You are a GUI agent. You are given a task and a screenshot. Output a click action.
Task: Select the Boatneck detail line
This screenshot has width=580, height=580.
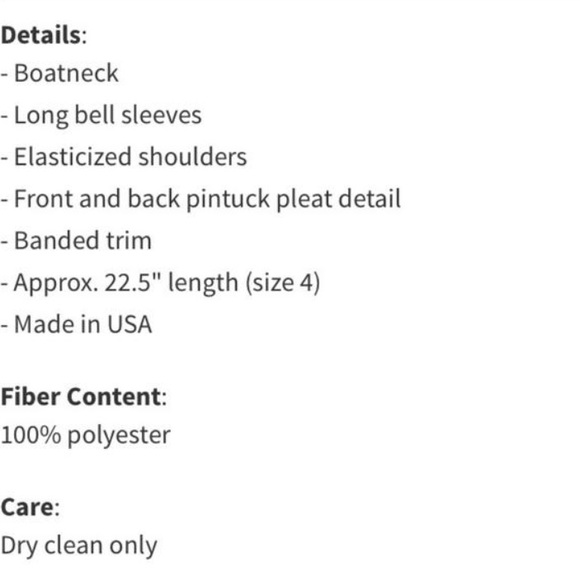click(60, 73)
